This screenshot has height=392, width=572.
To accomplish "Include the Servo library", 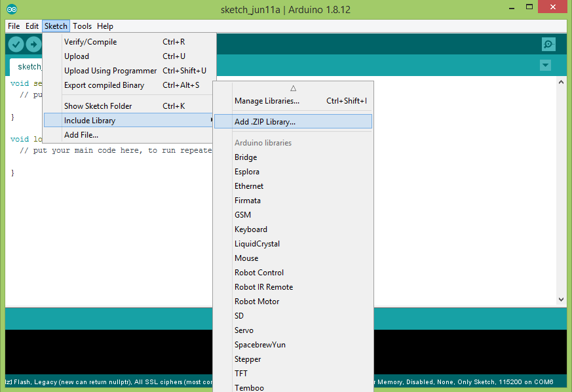I will 244,330.
